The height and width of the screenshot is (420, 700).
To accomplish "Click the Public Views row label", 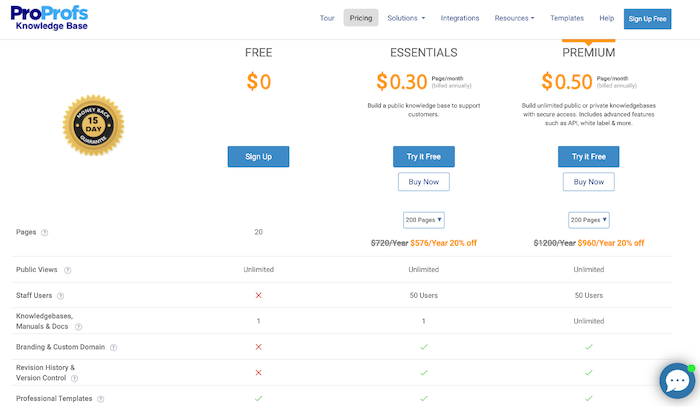I will [x=37, y=270].
